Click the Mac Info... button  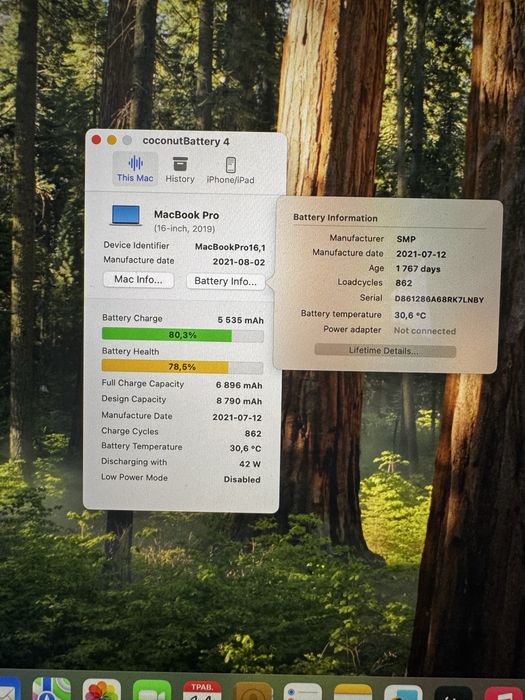click(x=138, y=280)
